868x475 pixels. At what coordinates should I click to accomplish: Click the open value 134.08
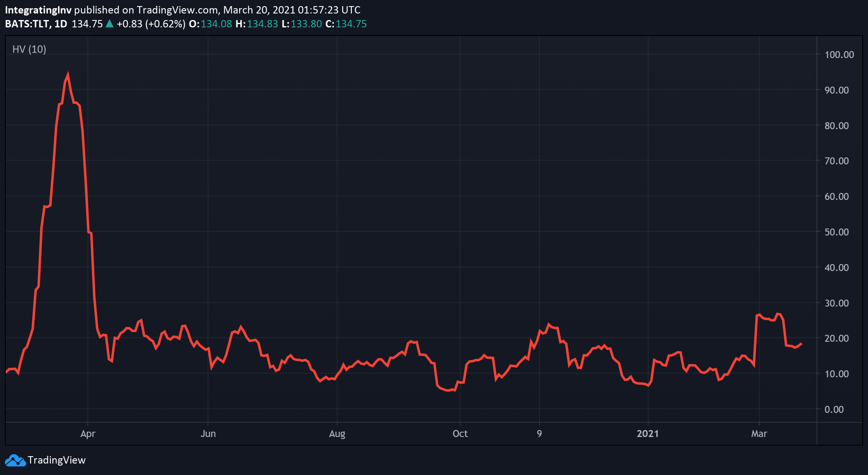pyautogui.click(x=216, y=24)
